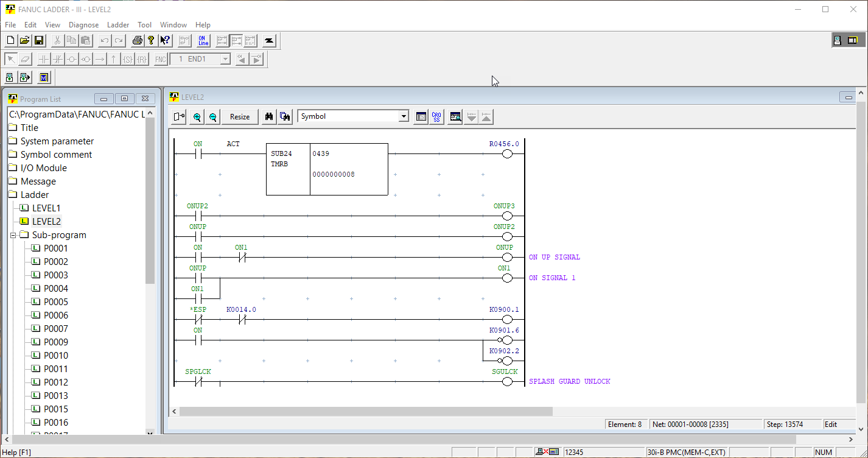868x458 pixels.
Task: Open the Mnemonic editor with the M icon
Action: pyautogui.click(x=43, y=77)
